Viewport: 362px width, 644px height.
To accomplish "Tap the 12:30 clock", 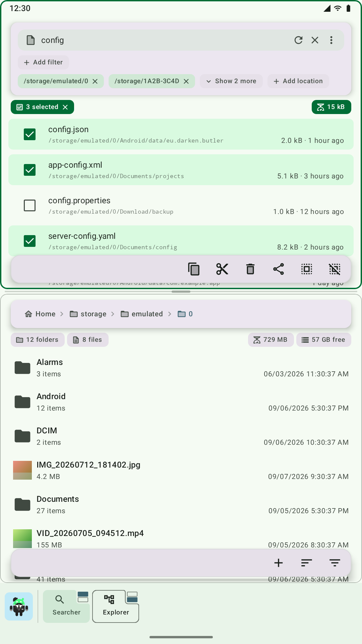I will [x=20, y=8].
